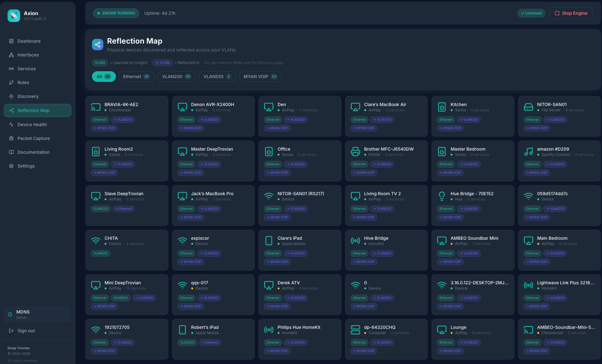The width and height of the screenshot is (602, 364).
Task: Click the Settings gear icon
Action: pyautogui.click(x=11, y=166)
